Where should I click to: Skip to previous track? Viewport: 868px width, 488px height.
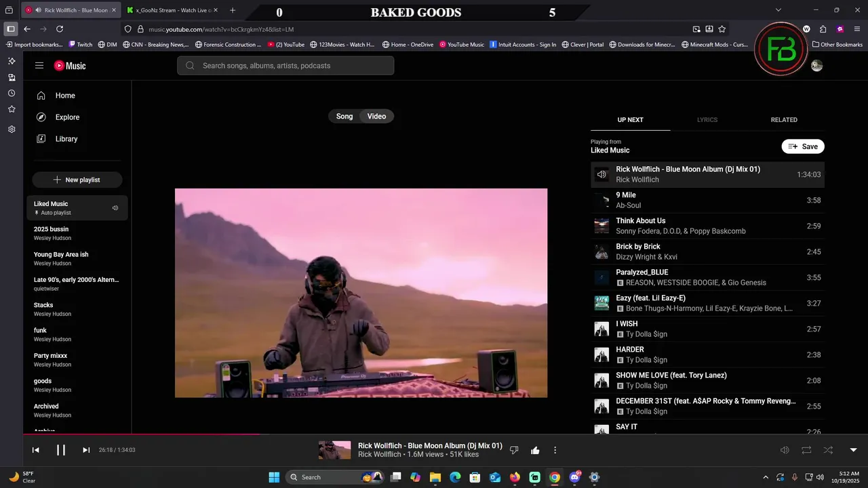coord(36,450)
